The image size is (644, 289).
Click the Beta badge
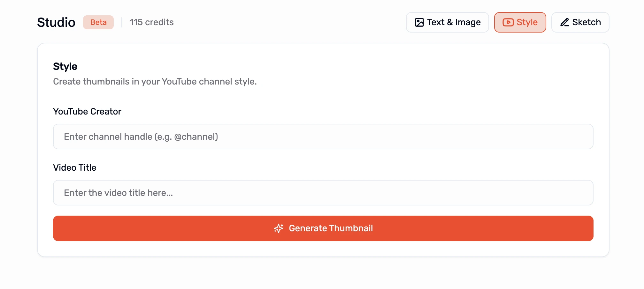98,22
